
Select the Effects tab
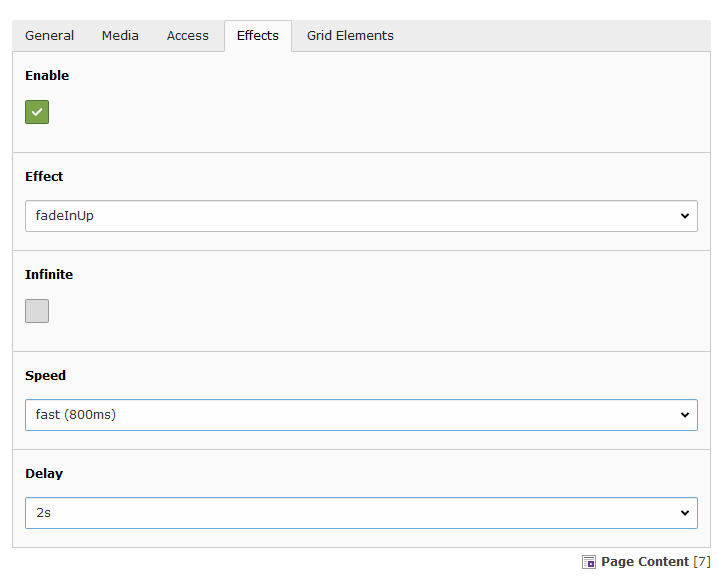[x=257, y=36]
